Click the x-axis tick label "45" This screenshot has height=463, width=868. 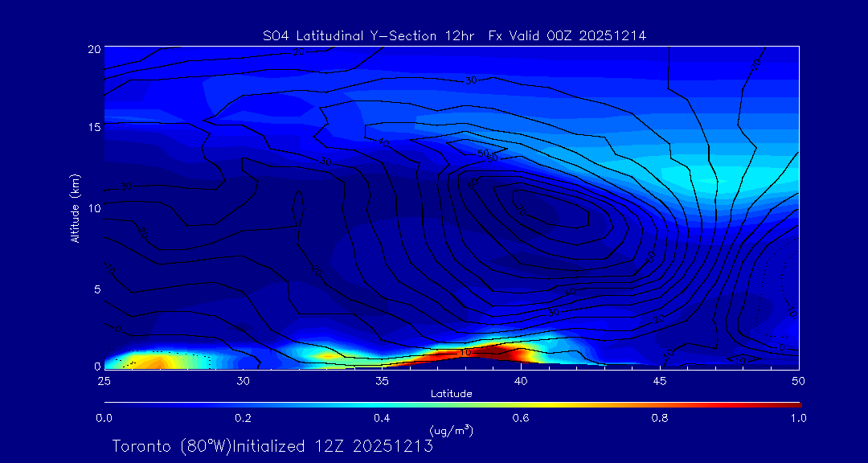[660, 381]
